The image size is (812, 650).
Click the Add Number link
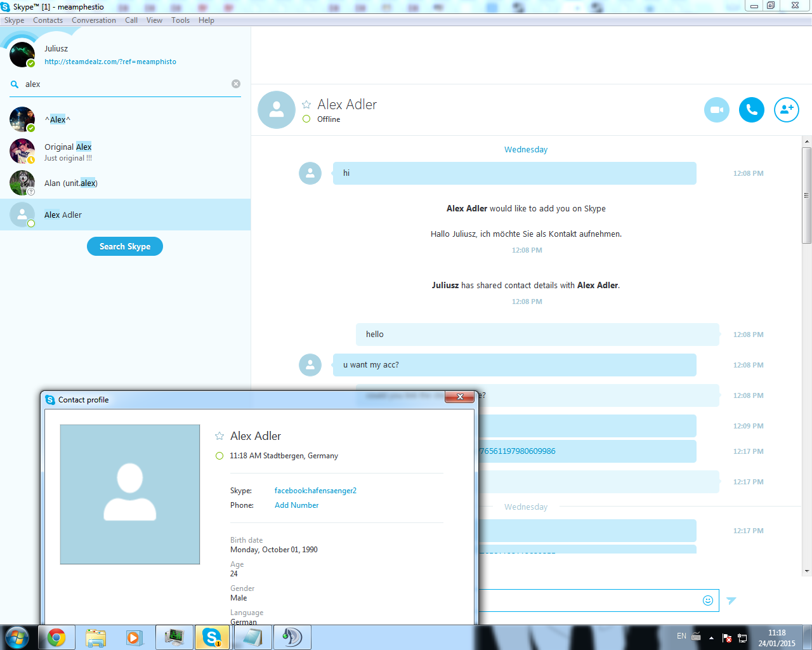click(x=296, y=505)
